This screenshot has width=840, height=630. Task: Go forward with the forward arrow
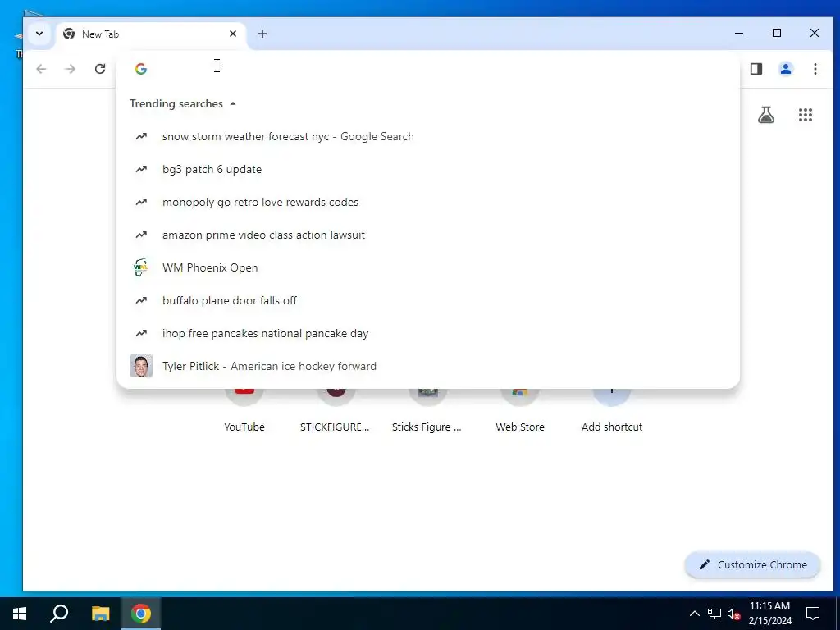pyautogui.click(x=71, y=69)
